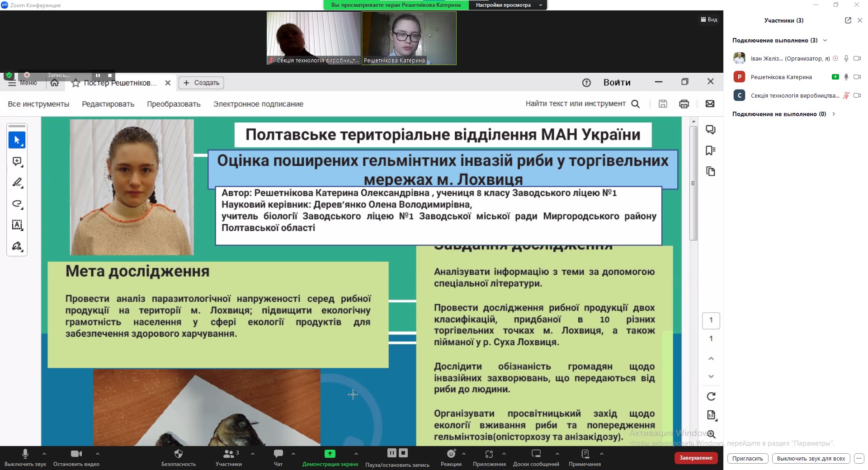
Task: Click the search magnifier icon
Action: coord(635,104)
